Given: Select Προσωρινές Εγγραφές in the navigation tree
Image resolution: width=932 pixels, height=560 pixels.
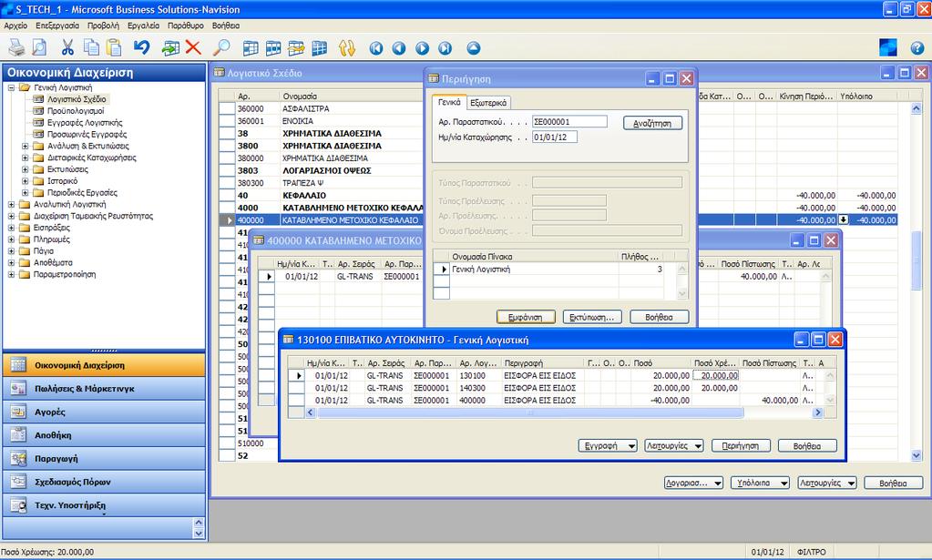Looking at the screenshot, I should click(x=87, y=135).
